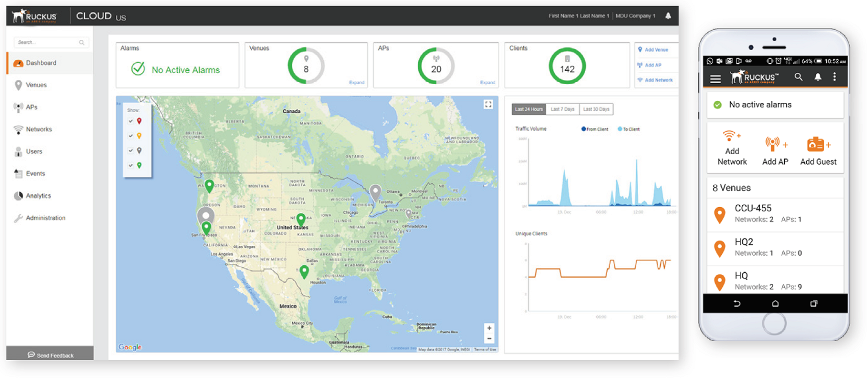The width and height of the screenshot is (868, 379).
Task: Expand the Venues summary card
Action: [x=356, y=83]
